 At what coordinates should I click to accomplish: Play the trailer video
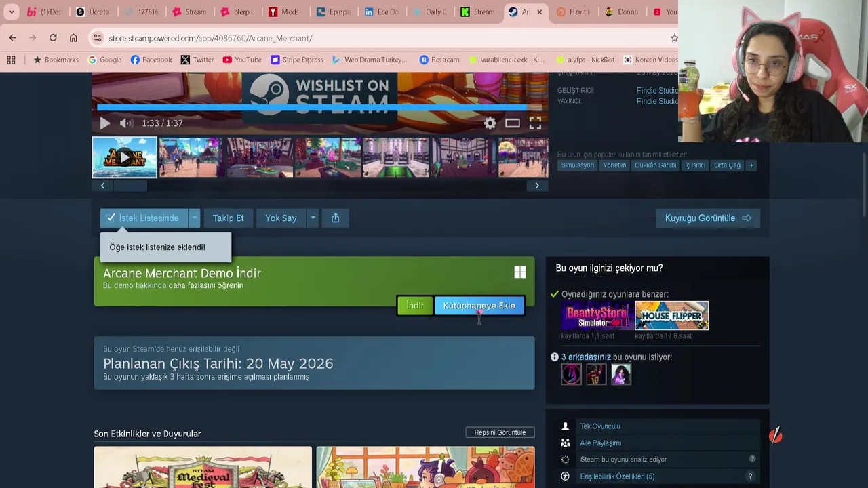(104, 123)
